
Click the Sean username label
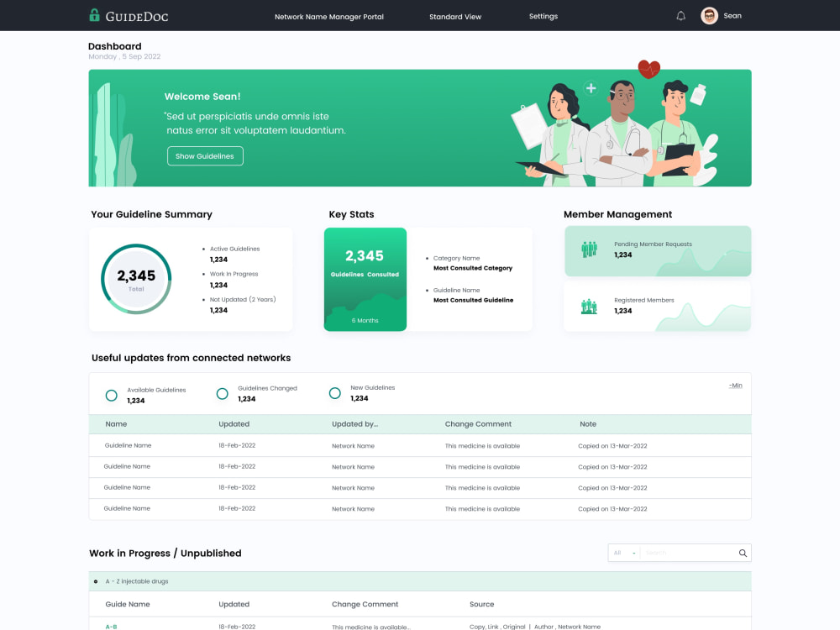tap(732, 15)
